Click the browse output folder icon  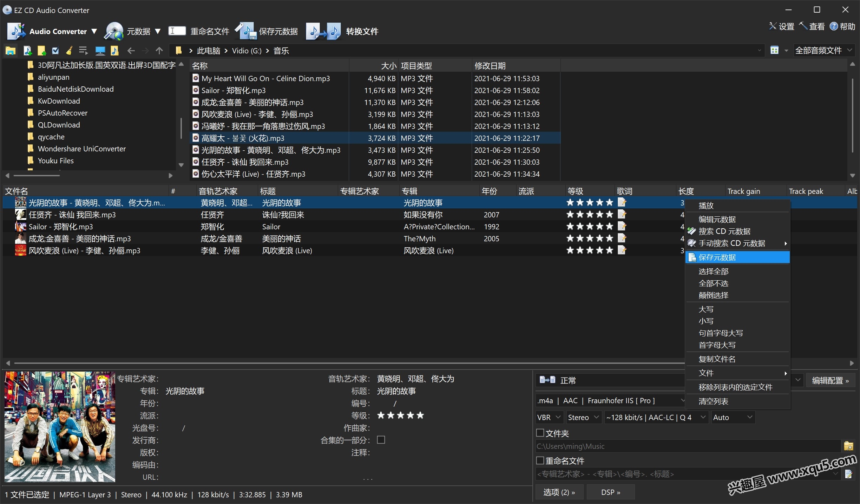click(848, 446)
